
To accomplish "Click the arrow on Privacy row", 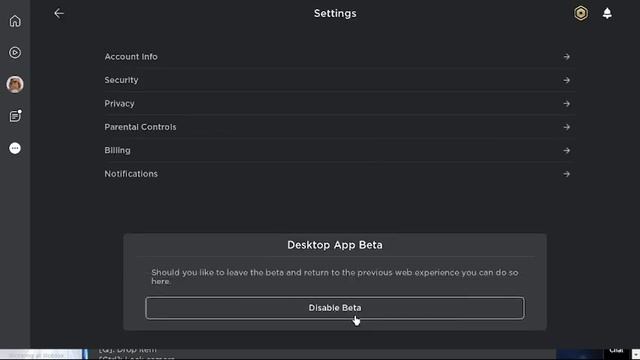I will click(x=567, y=104).
